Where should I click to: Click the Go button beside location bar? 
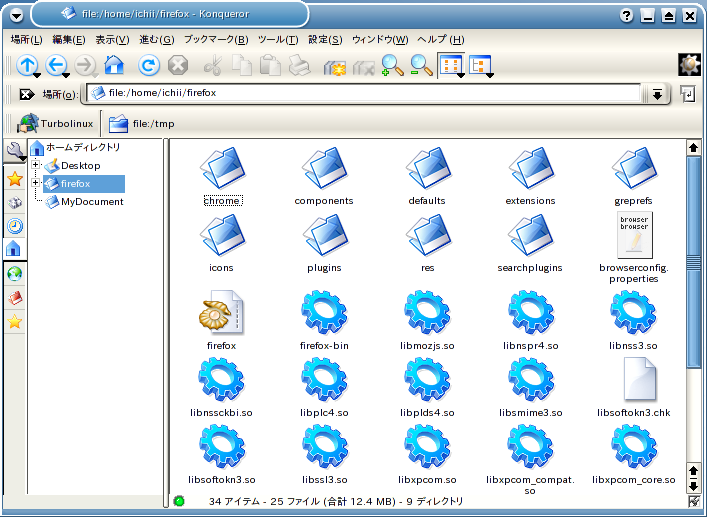[x=688, y=94]
